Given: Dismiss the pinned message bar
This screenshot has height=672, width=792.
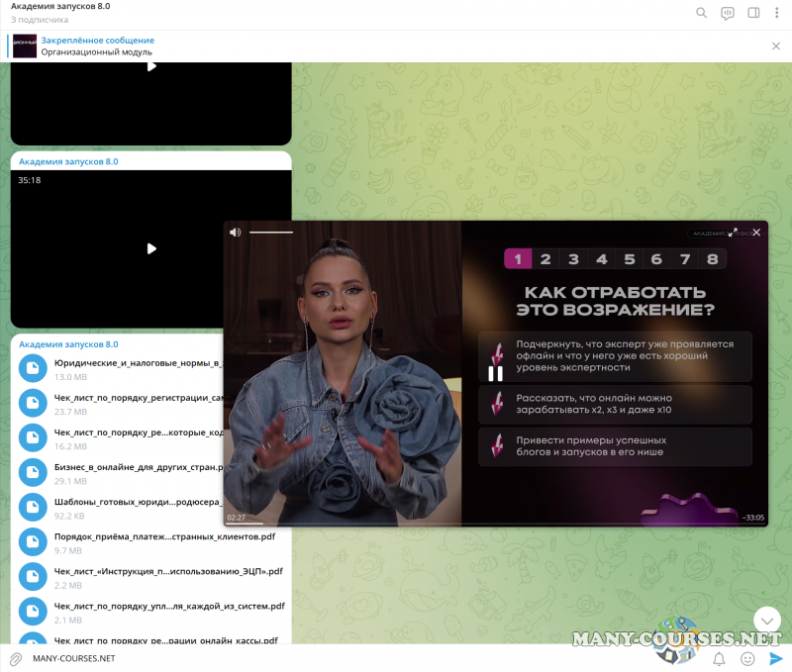Looking at the screenshot, I should click(776, 46).
